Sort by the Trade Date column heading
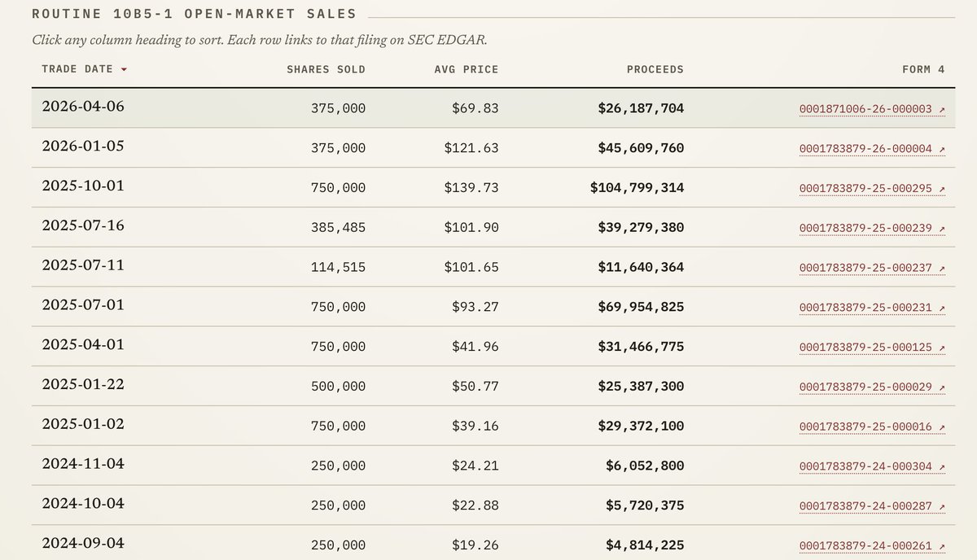977x560 pixels. (77, 69)
